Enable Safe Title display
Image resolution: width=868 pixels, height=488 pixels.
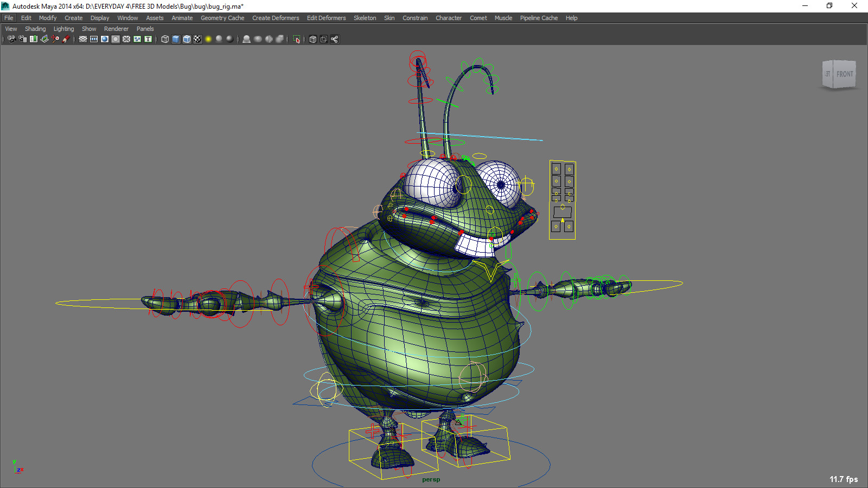click(148, 39)
